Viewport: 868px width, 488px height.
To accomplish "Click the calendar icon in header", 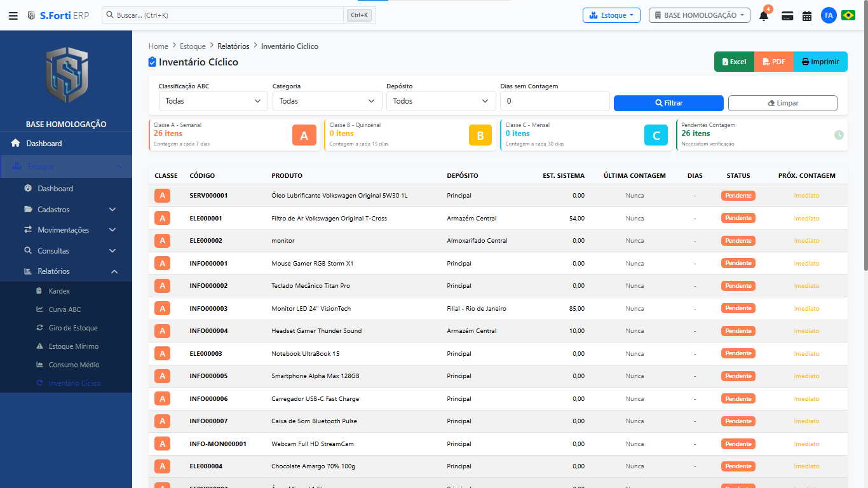I will coord(807,15).
